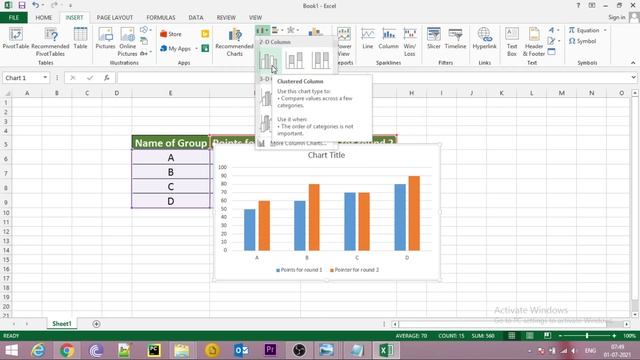Undo the last action
The height and width of the screenshot is (360, 640).
(36, 5)
